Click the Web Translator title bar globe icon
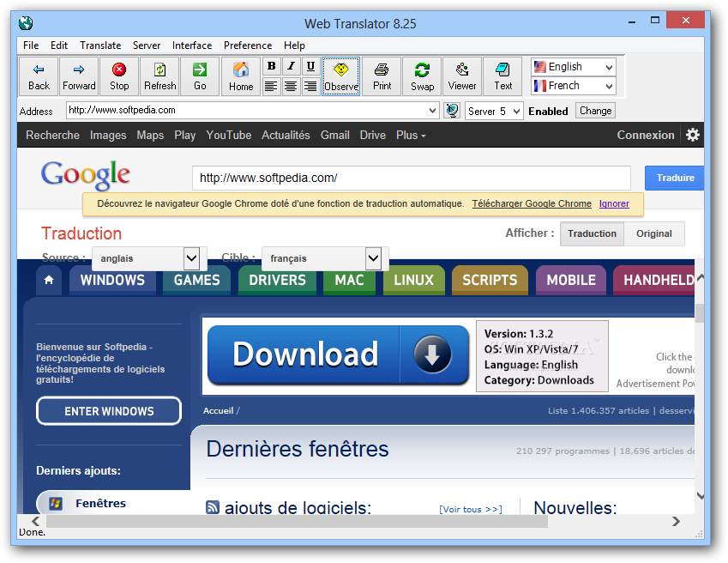 (26, 23)
